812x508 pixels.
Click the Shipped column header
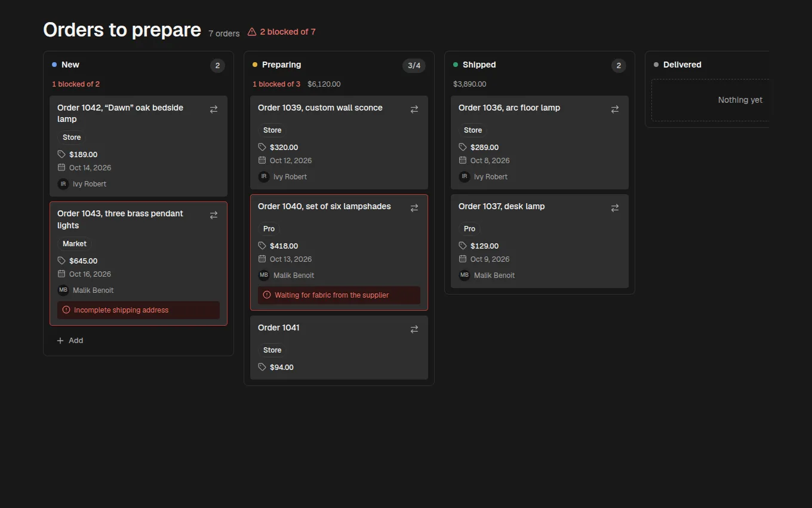point(479,65)
